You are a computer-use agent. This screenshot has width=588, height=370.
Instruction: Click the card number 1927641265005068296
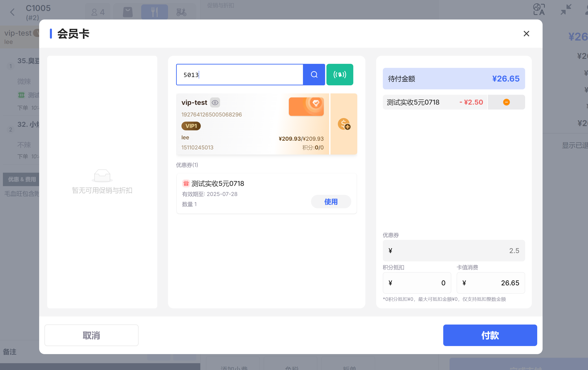click(211, 114)
